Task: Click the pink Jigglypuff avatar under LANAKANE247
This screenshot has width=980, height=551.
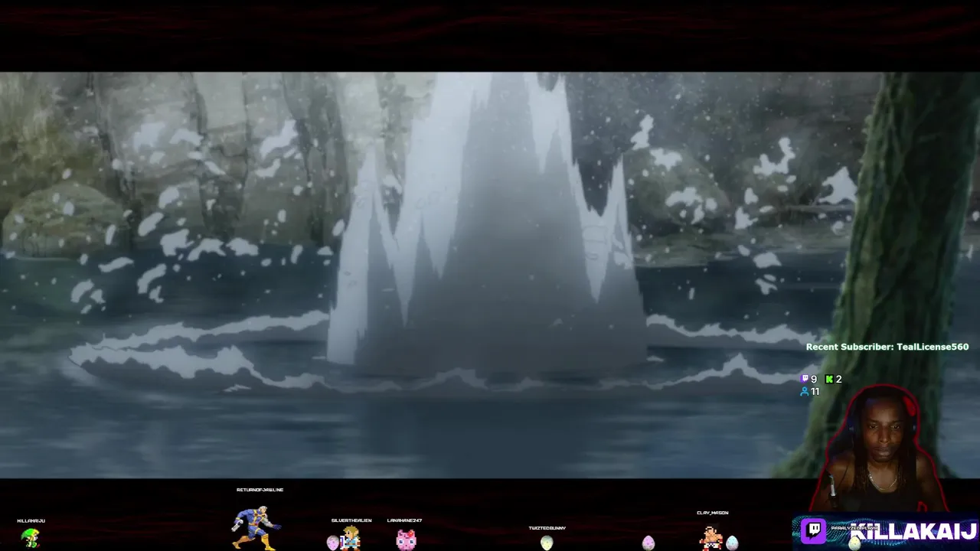Action: coord(406,540)
